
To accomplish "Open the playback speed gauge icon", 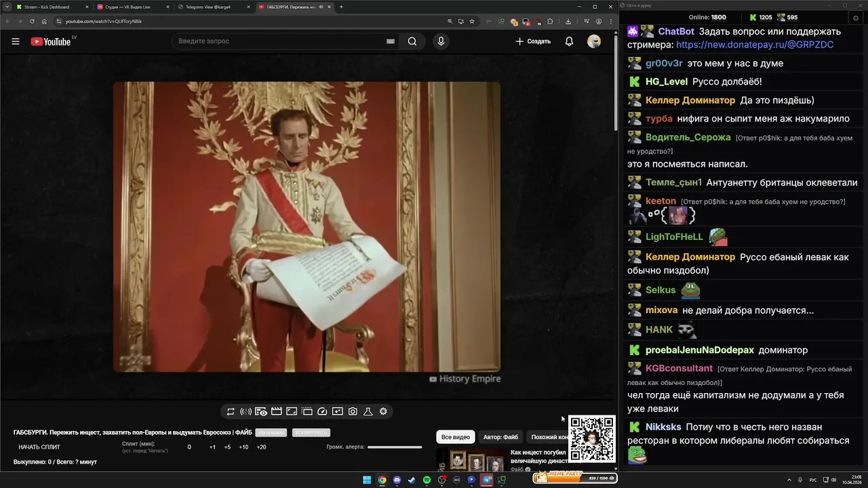I will coord(322,411).
